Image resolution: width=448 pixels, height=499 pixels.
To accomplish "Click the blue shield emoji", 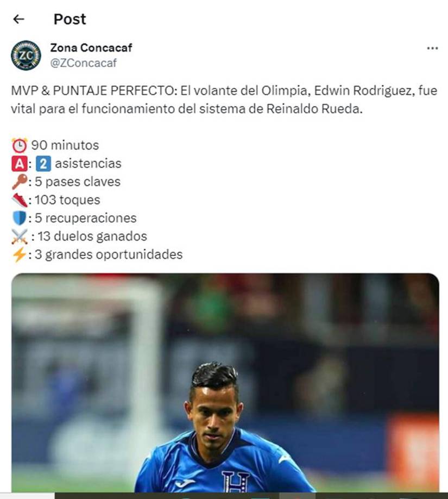I will tap(20, 219).
